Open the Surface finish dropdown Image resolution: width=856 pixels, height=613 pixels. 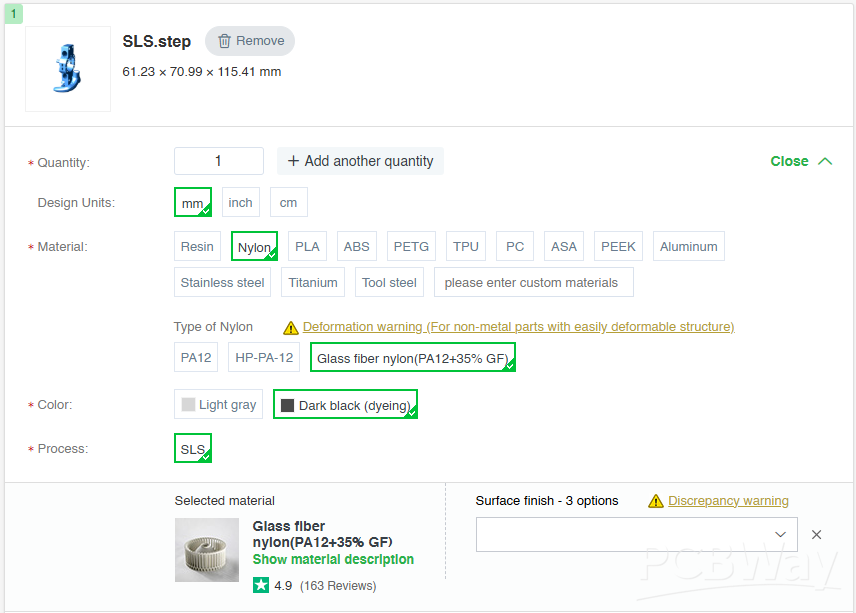coord(636,535)
